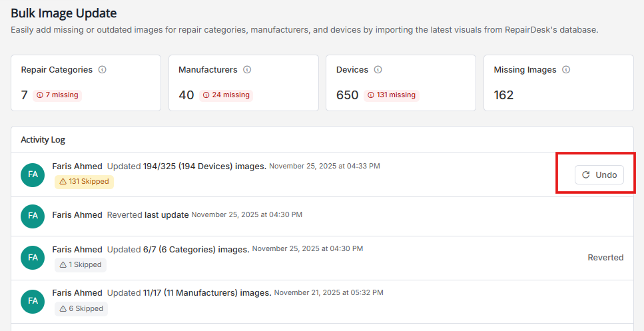Click the Reverted status label

(605, 257)
